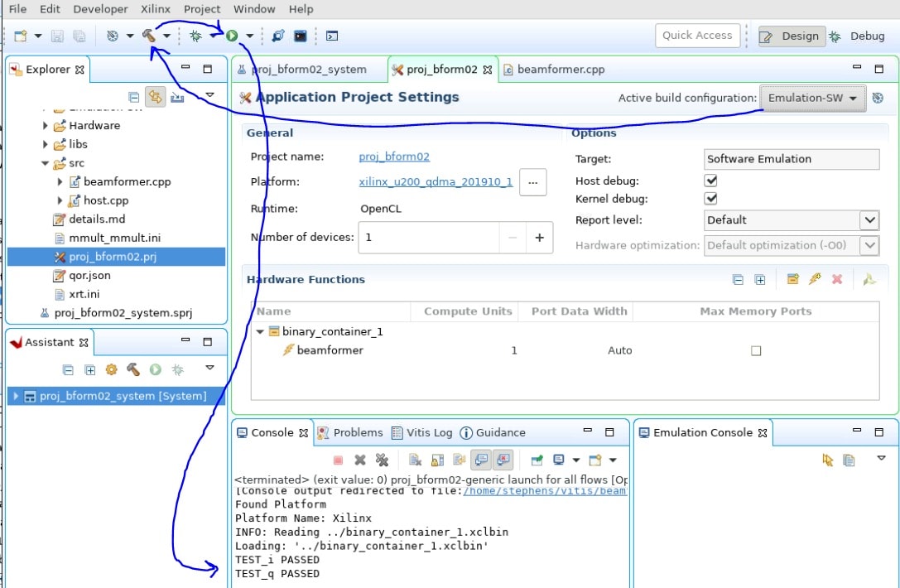Screen dimensions: 900x588
Task: Collapse the src folder in Explorer
Action: pyautogui.click(x=46, y=163)
